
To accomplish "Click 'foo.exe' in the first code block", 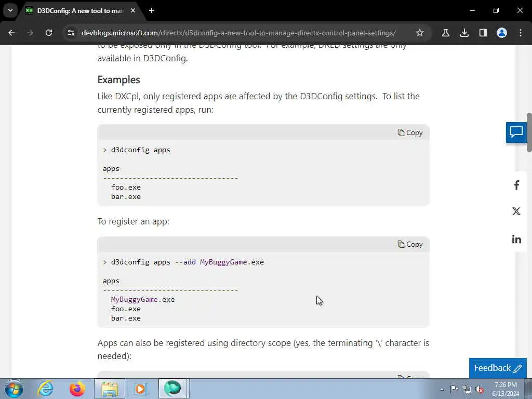I will 126,187.
